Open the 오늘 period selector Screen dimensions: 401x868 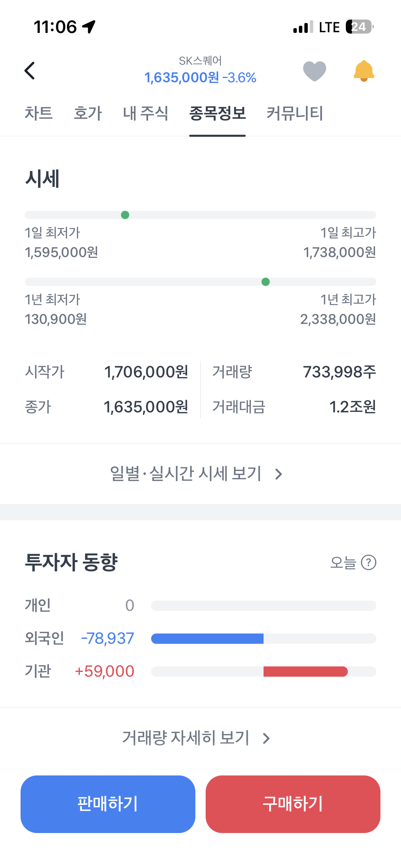click(343, 563)
